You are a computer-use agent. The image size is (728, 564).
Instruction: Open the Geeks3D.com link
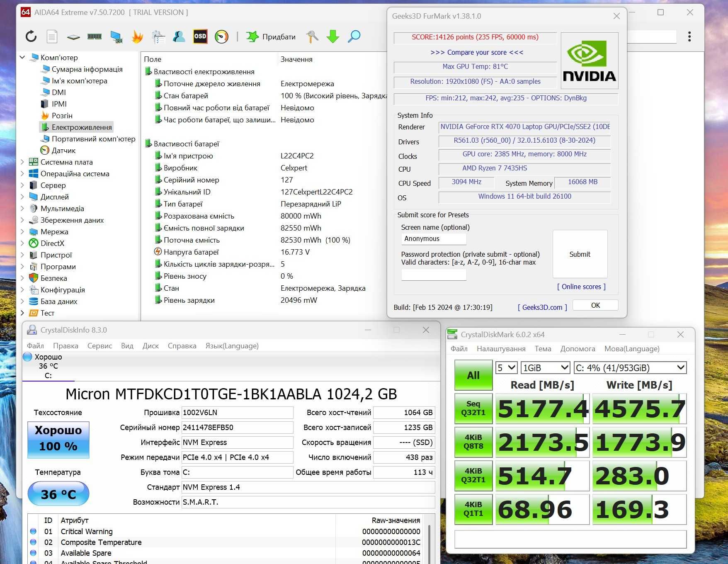coord(542,307)
